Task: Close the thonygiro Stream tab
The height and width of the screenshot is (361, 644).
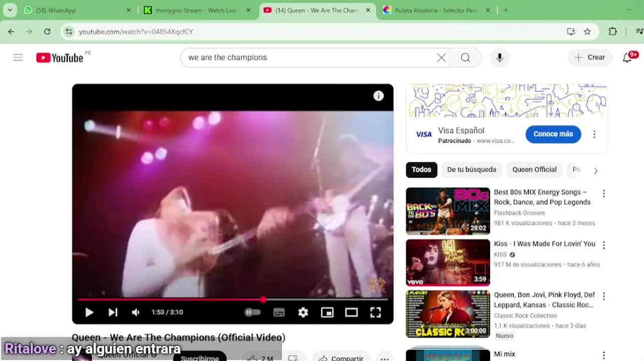Action: [x=248, y=10]
